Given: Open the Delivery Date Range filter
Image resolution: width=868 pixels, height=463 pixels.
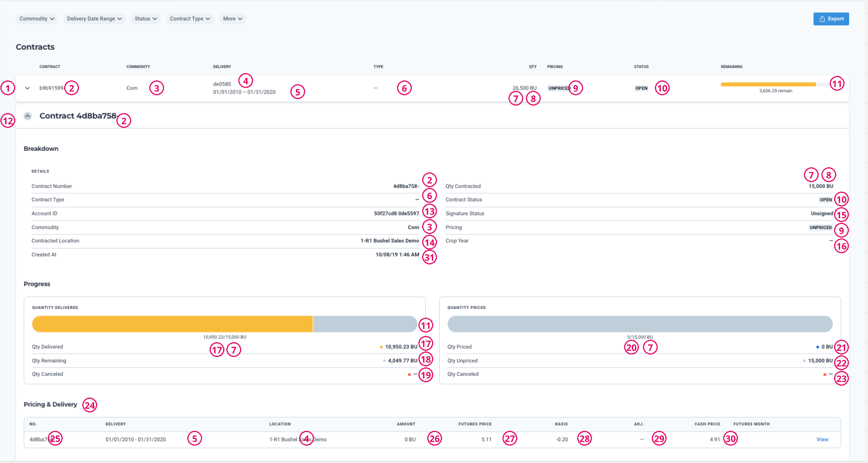Looking at the screenshot, I should click(x=94, y=18).
